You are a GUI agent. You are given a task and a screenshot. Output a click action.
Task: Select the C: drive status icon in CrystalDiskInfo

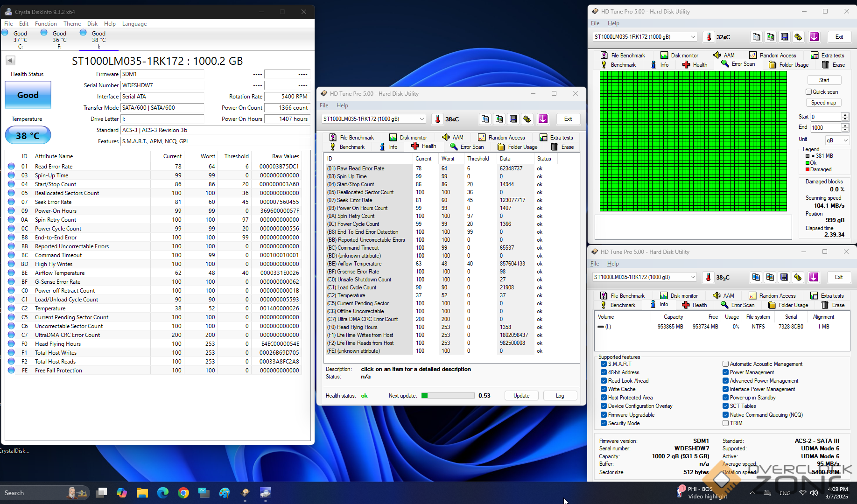pyautogui.click(x=5, y=33)
